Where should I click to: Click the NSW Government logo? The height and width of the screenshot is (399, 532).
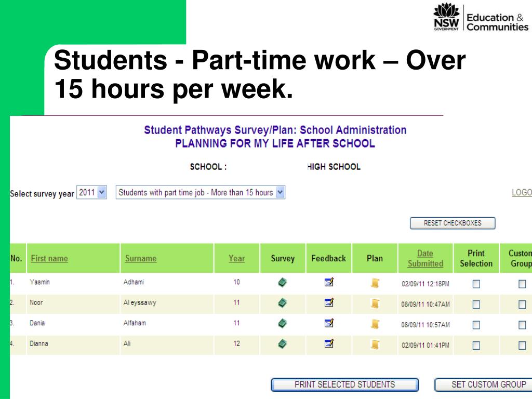click(x=446, y=17)
